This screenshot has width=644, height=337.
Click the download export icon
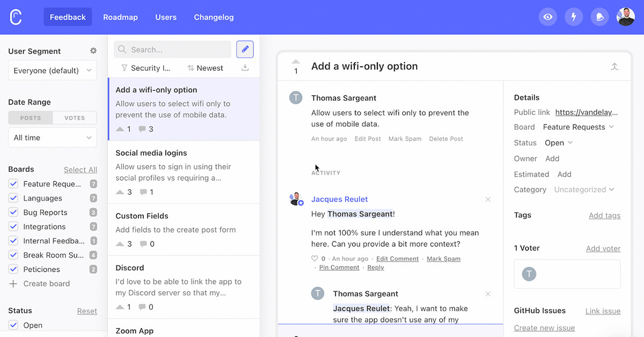245,68
